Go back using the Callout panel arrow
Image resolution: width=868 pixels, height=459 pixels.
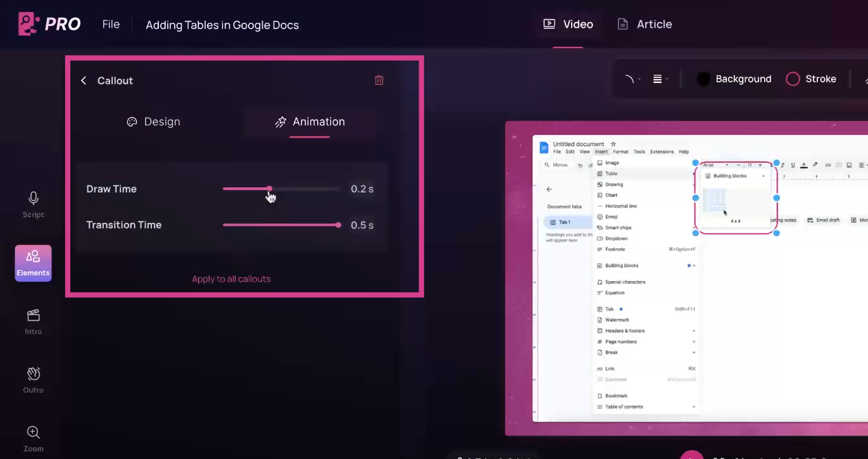click(84, 80)
